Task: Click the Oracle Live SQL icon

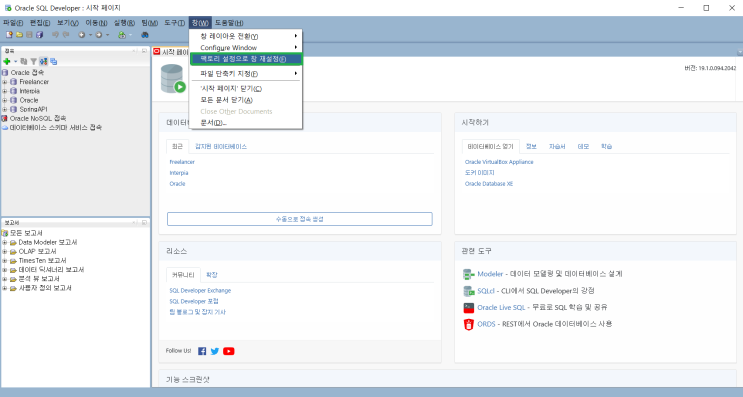Action: point(469,307)
